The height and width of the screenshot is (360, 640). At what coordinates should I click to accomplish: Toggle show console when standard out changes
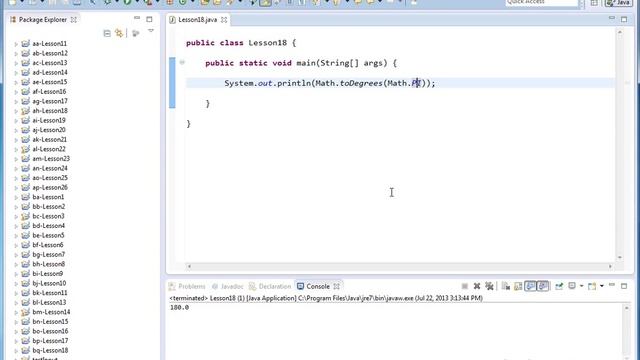pyautogui.click(x=530, y=287)
